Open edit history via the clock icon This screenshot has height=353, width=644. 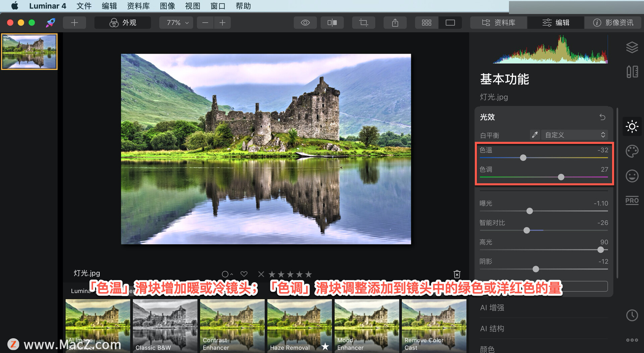632,315
